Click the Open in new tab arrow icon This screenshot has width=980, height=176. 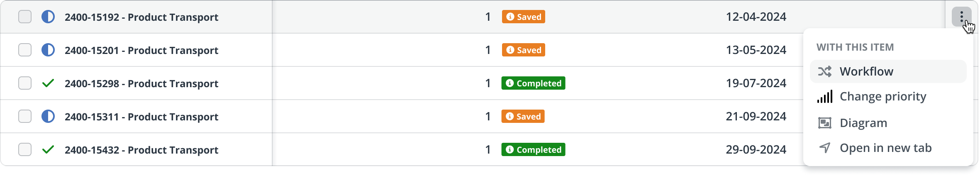(x=824, y=148)
